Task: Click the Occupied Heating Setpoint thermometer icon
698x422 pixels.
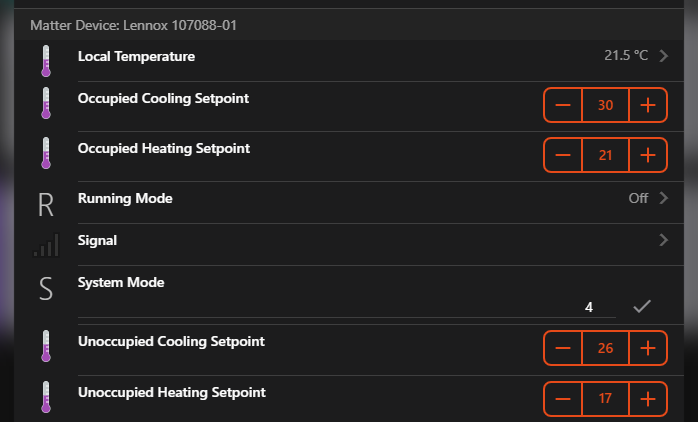Action: click(x=45, y=154)
